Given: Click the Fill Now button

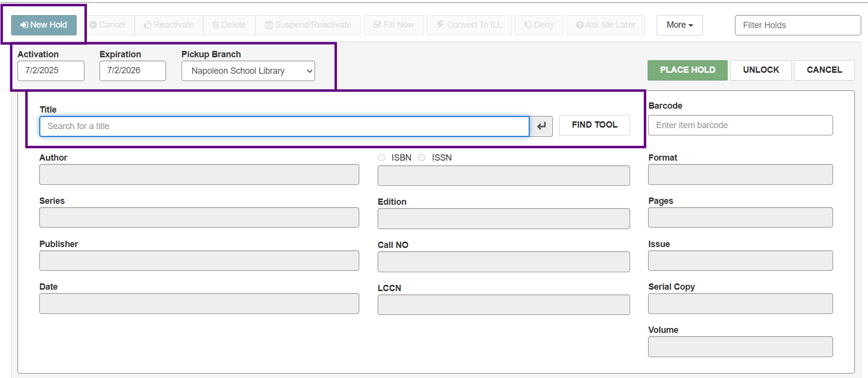Looking at the screenshot, I should (394, 25).
